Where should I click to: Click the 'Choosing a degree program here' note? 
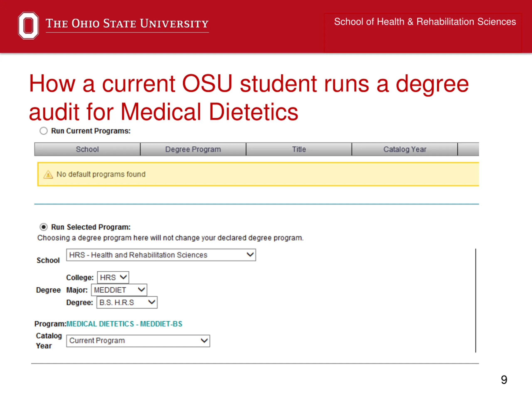pos(171,238)
